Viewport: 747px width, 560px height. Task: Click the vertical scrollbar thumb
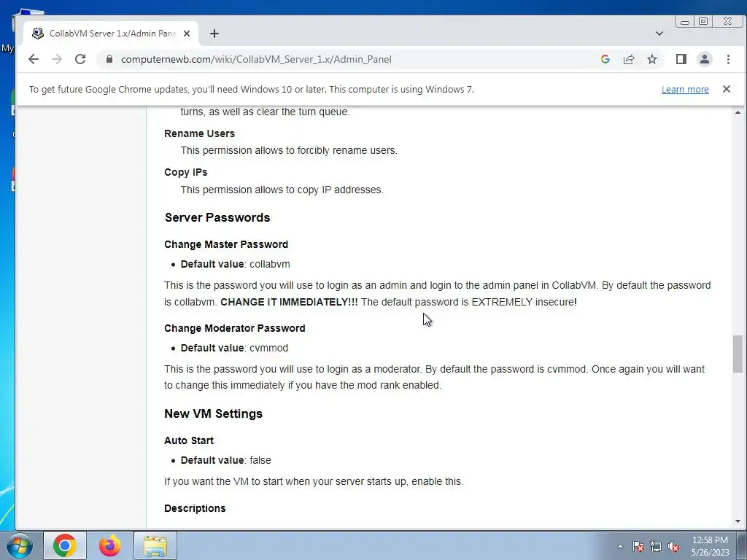(738, 354)
